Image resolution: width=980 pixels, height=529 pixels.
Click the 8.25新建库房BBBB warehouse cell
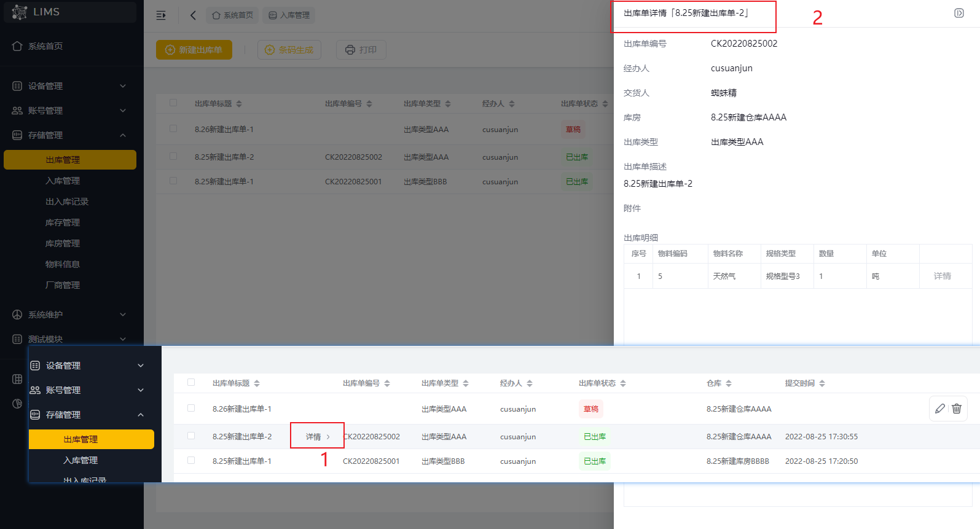click(738, 461)
